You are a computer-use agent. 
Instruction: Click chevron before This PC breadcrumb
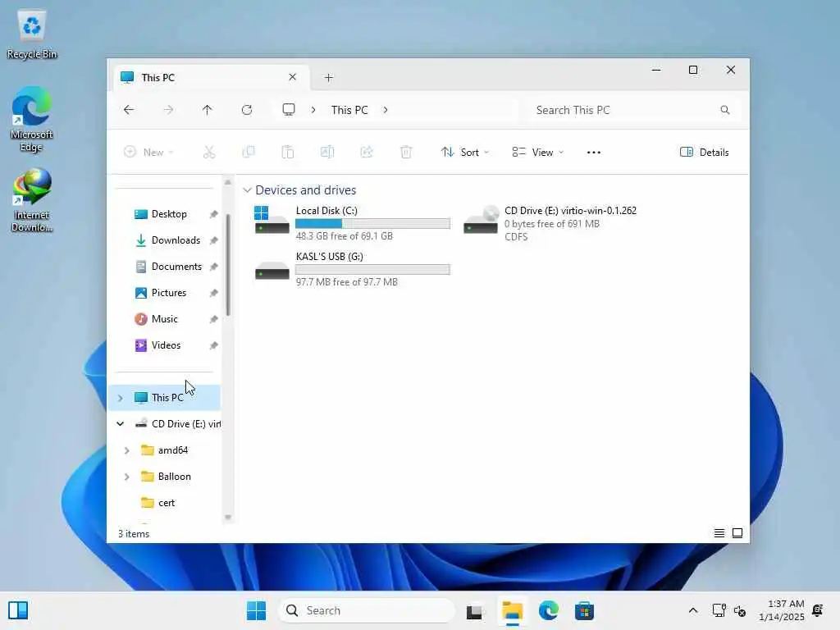313,110
